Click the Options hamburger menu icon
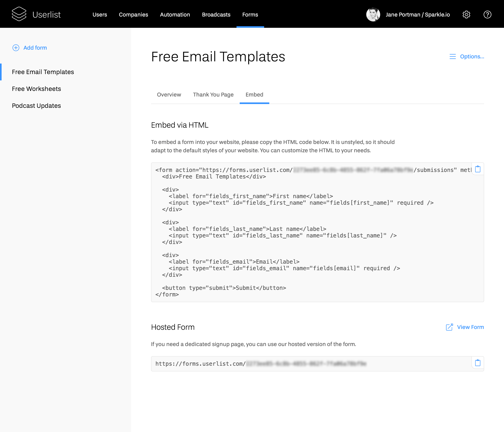 (453, 57)
